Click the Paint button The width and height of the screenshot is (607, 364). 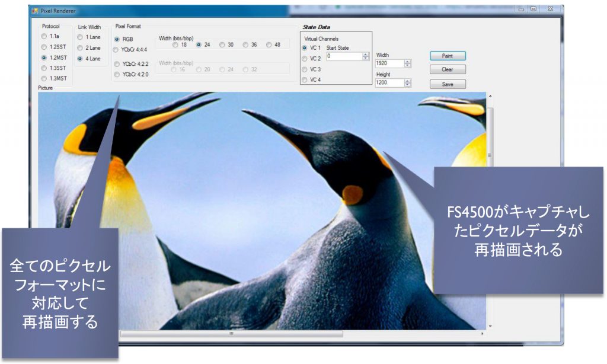click(448, 56)
